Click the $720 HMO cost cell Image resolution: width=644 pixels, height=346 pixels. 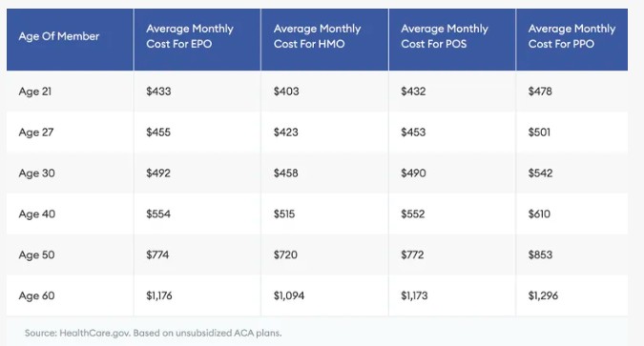285,254
